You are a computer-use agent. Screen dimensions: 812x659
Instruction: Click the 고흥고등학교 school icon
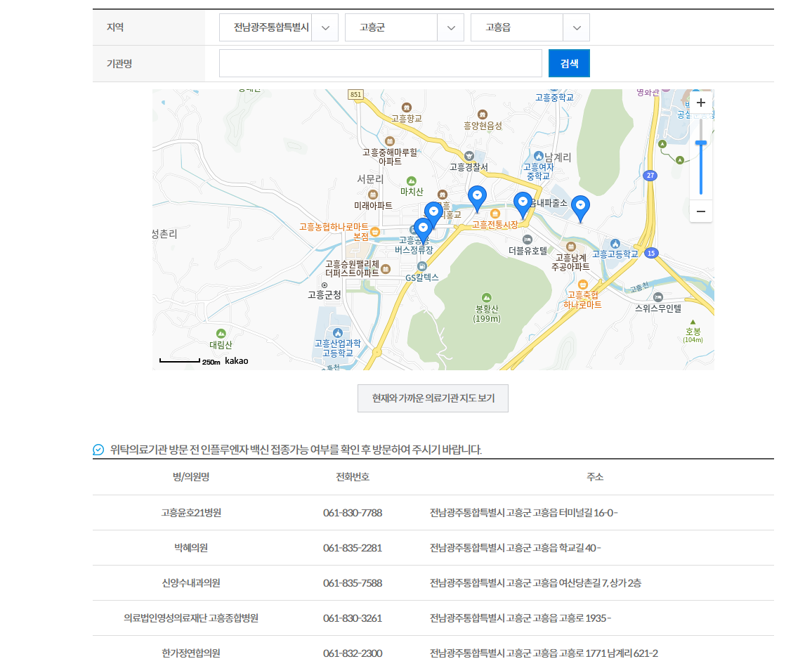pyautogui.click(x=615, y=244)
